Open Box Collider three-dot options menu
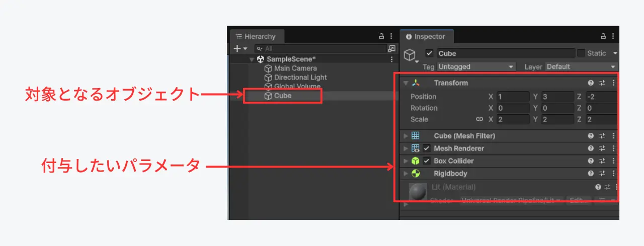644x246 pixels. (x=613, y=161)
